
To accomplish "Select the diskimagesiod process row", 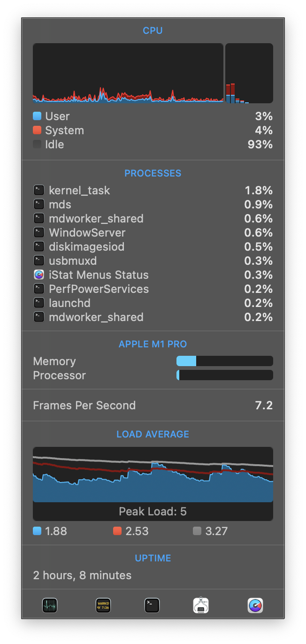I will coord(153,247).
